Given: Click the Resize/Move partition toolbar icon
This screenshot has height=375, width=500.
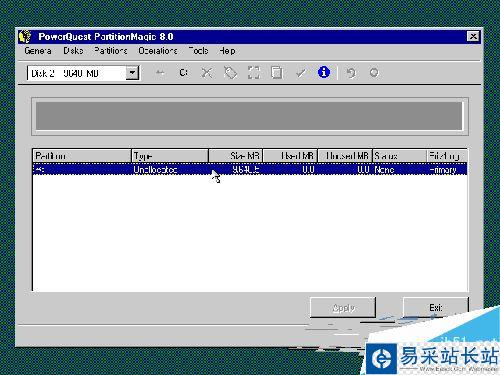Looking at the screenshot, I should tap(160, 72).
